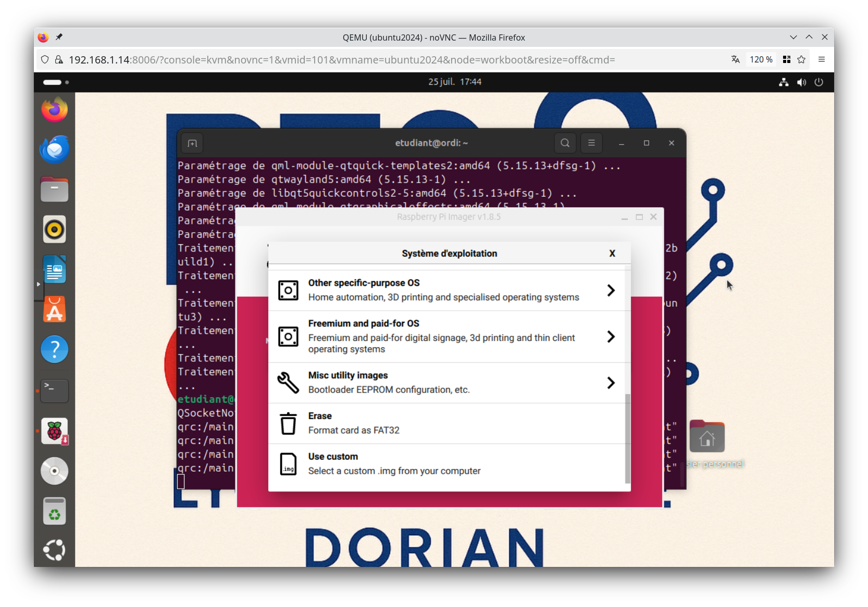Viewport: 868px width, 607px height.
Task: Open the Firefox application menu
Action: tap(822, 59)
